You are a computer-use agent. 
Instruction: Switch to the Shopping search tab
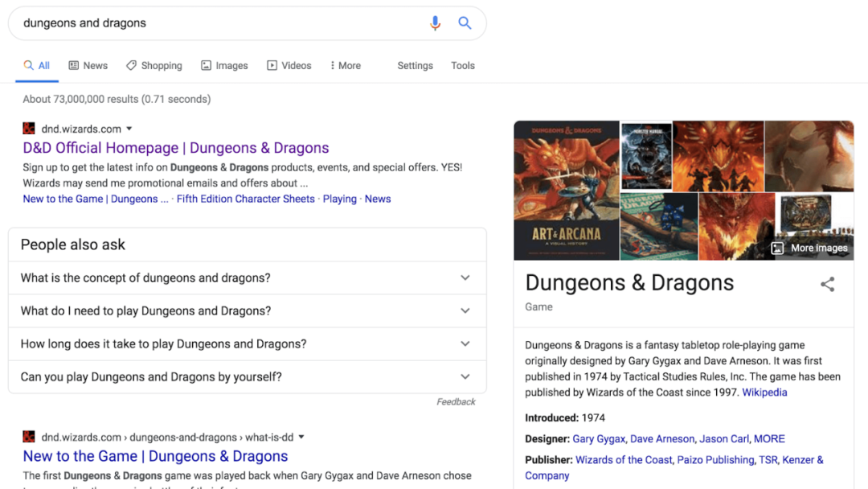(x=154, y=66)
